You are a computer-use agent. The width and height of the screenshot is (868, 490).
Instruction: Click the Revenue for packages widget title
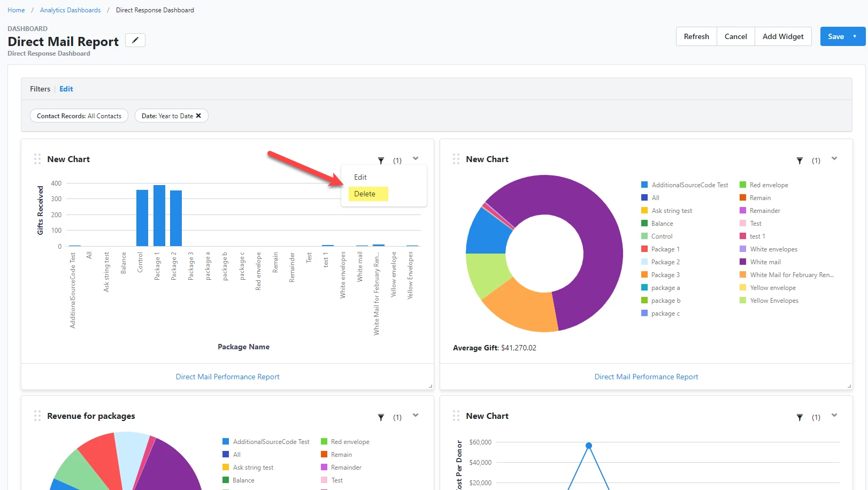click(x=91, y=416)
